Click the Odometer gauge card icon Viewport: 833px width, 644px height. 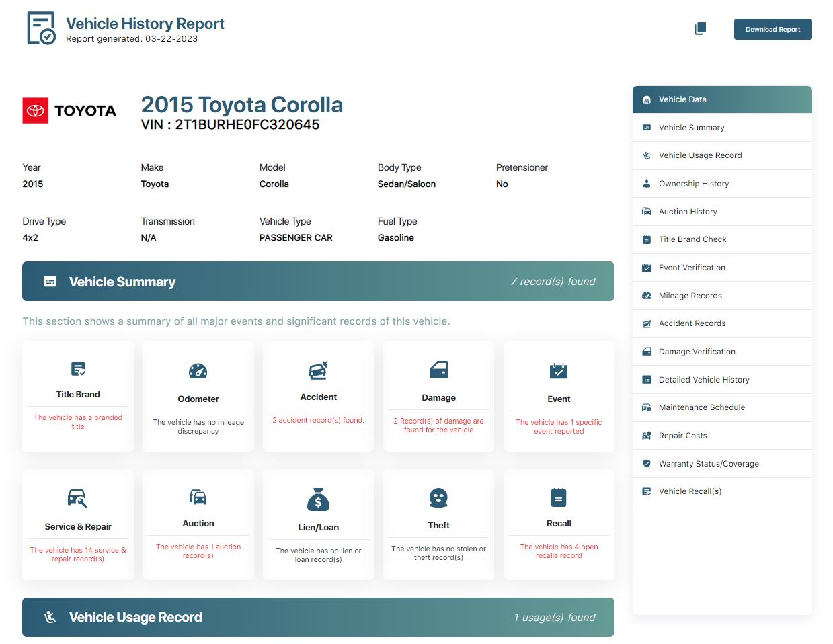(198, 371)
